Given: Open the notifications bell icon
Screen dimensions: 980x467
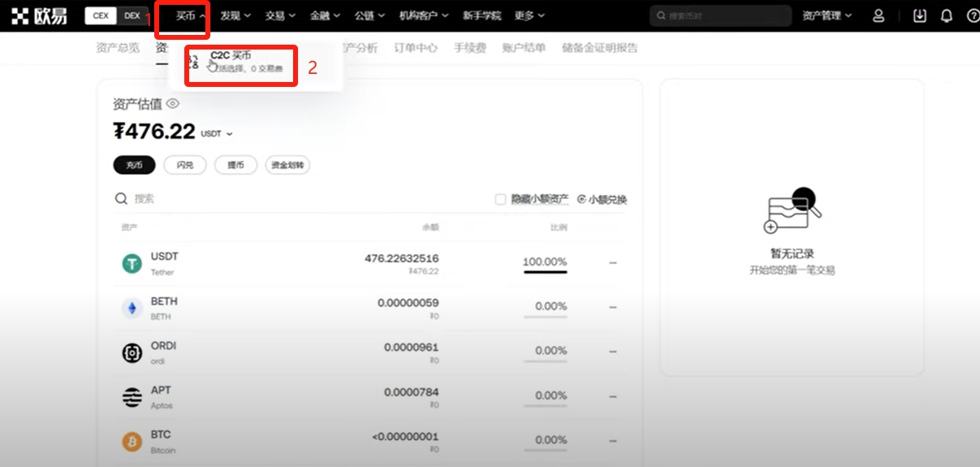Looking at the screenshot, I should point(947,15).
